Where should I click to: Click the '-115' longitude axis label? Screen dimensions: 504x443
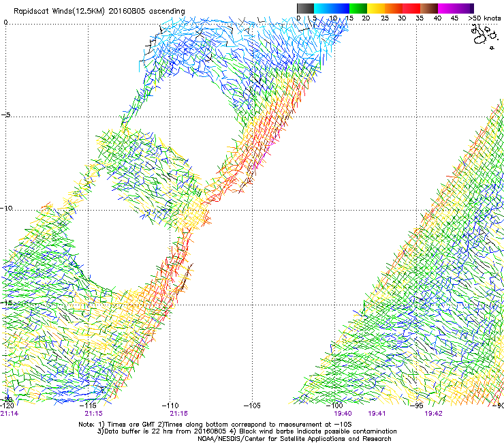(x=89, y=406)
